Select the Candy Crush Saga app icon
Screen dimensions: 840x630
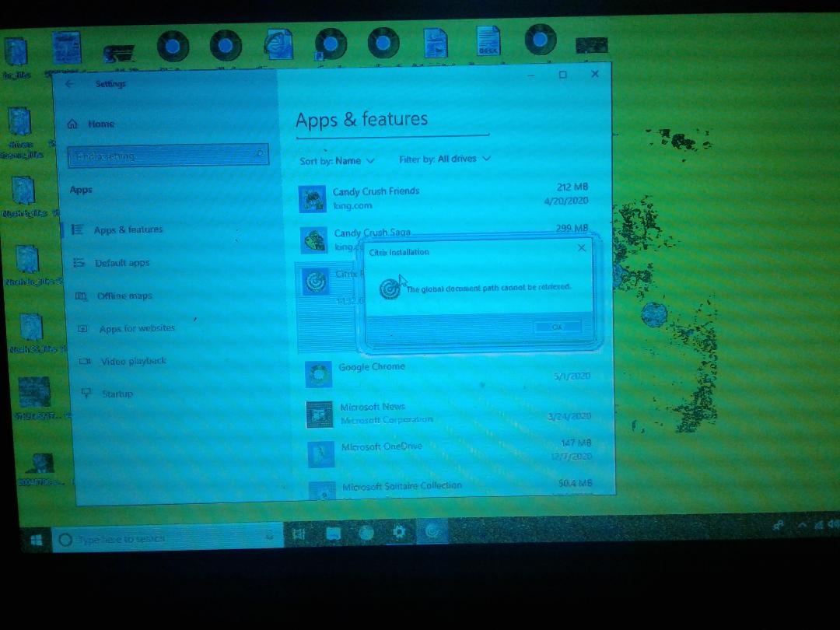click(313, 240)
